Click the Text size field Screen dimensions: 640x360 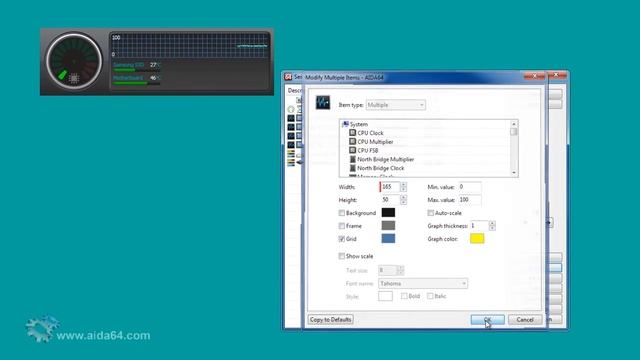point(387,270)
